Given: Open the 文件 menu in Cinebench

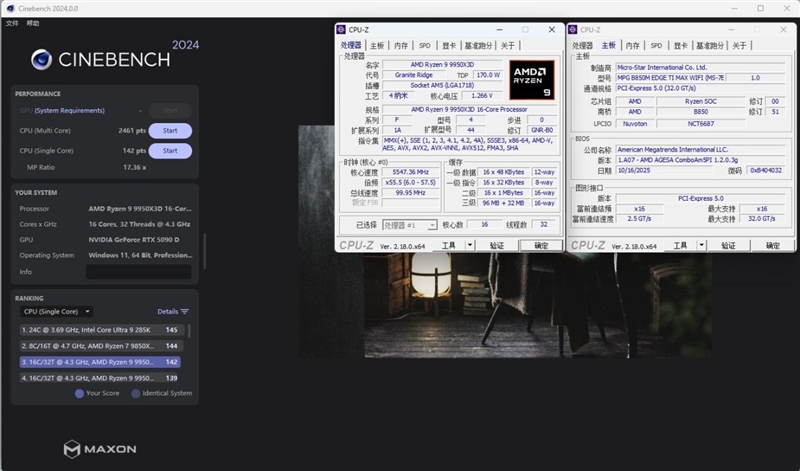Looking at the screenshot, I should point(12,22).
